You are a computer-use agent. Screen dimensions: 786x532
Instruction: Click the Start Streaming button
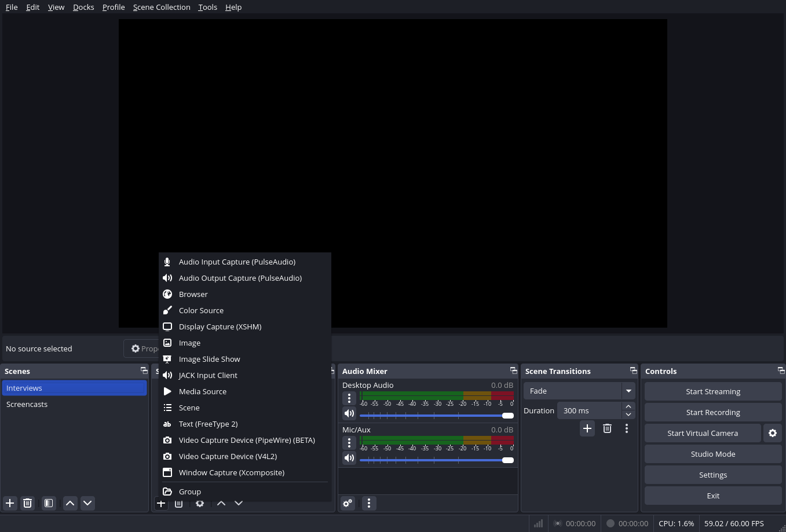click(712, 391)
